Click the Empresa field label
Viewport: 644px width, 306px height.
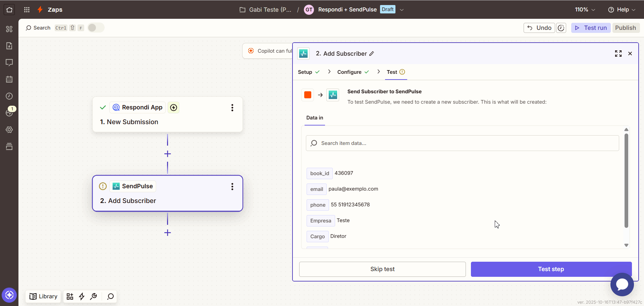[x=321, y=221]
